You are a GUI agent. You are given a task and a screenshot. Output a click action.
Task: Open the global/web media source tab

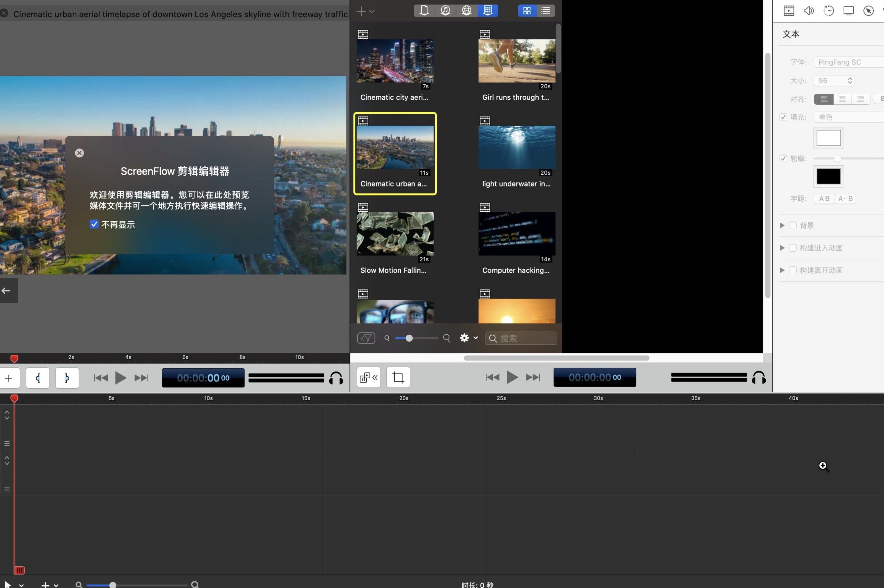coord(466,10)
